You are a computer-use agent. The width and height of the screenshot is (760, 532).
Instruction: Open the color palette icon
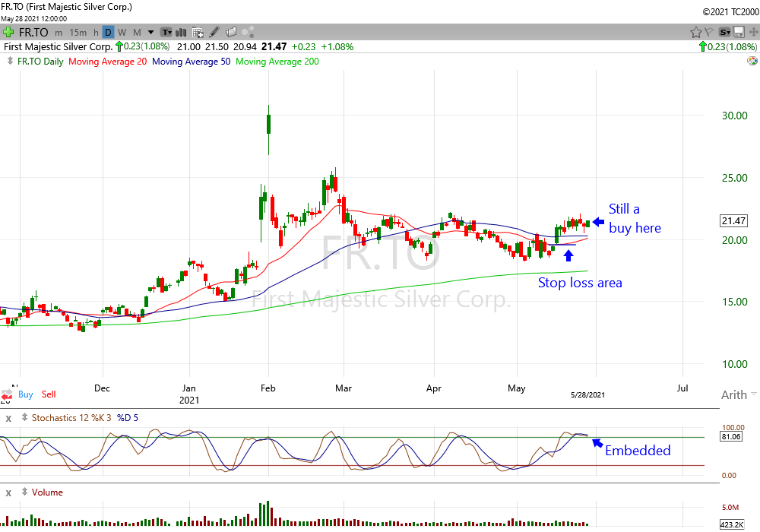[x=752, y=61]
